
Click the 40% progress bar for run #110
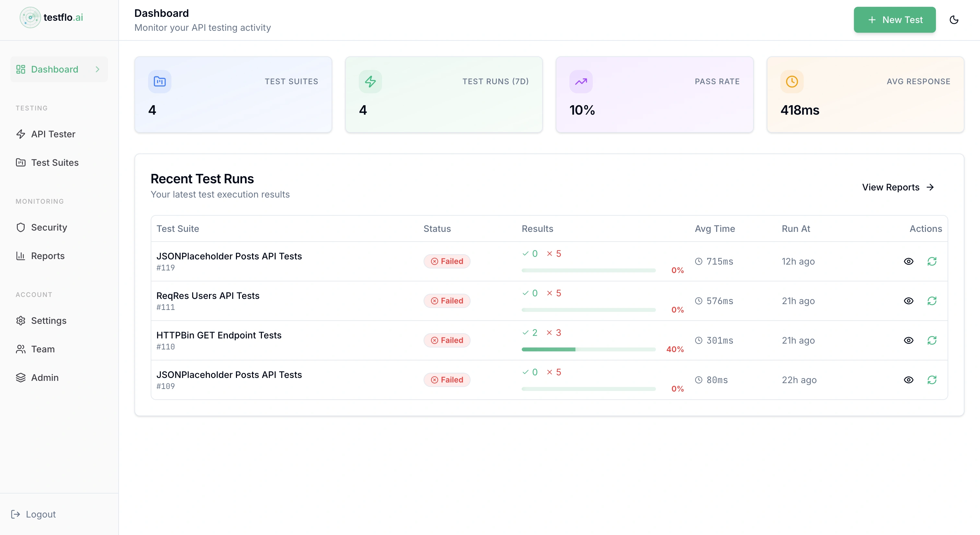pyautogui.click(x=588, y=349)
